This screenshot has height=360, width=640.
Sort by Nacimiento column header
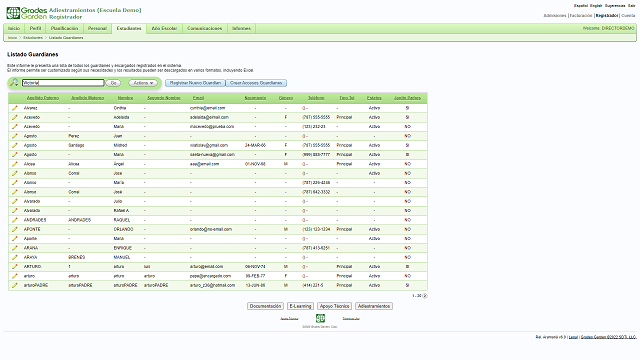click(256, 98)
